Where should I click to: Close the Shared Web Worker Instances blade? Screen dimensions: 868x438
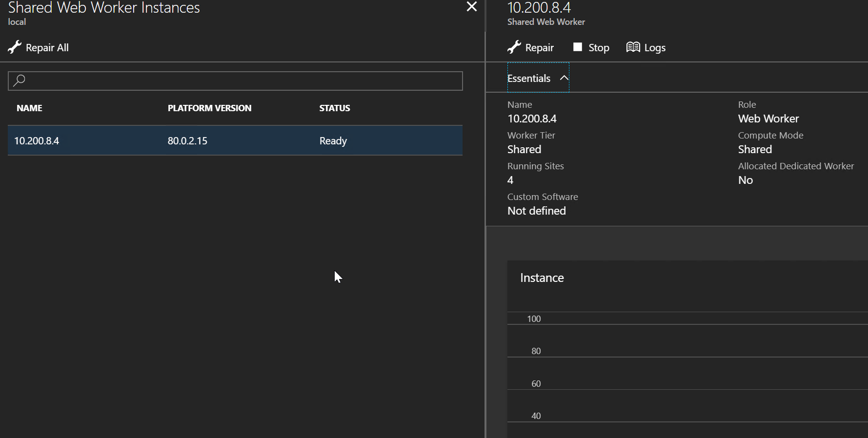(472, 6)
